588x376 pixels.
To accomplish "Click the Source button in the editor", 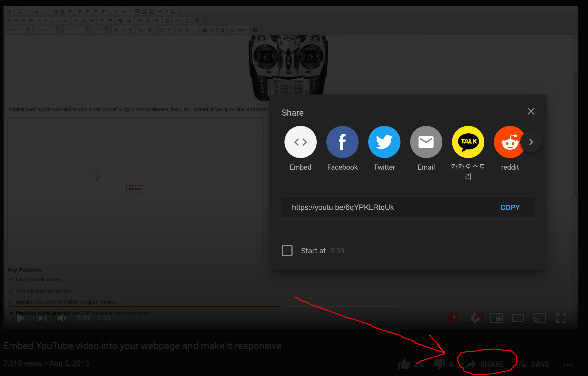I will pyautogui.click(x=239, y=30).
